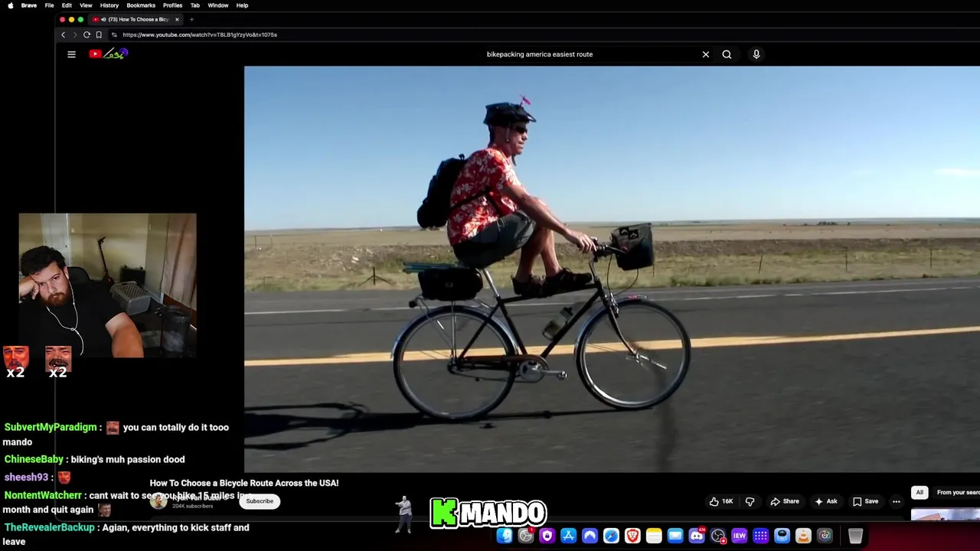Image resolution: width=980 pixels, height=551 pixels.
Task: Click the magnifier search button
Action: coord(727,54)
